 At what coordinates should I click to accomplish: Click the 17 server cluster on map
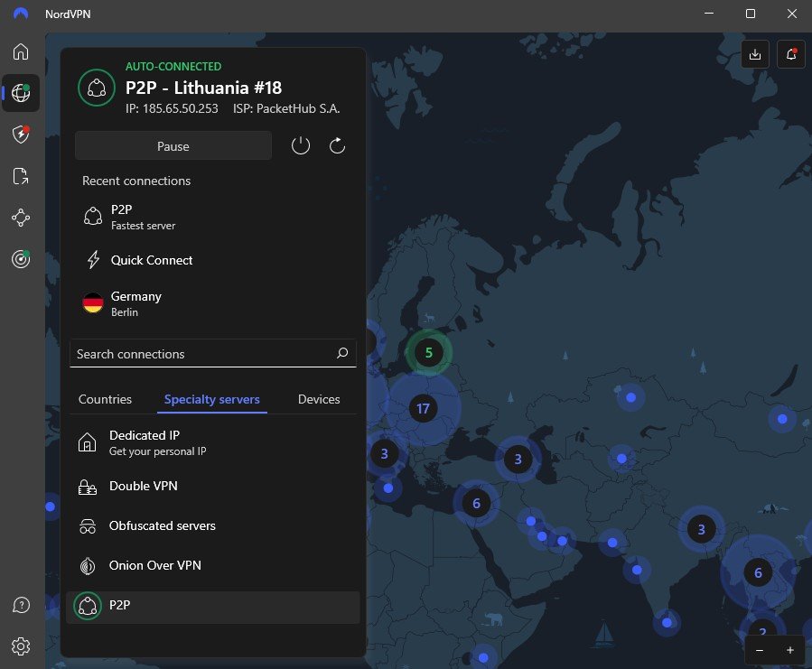(x=423, y=409)
